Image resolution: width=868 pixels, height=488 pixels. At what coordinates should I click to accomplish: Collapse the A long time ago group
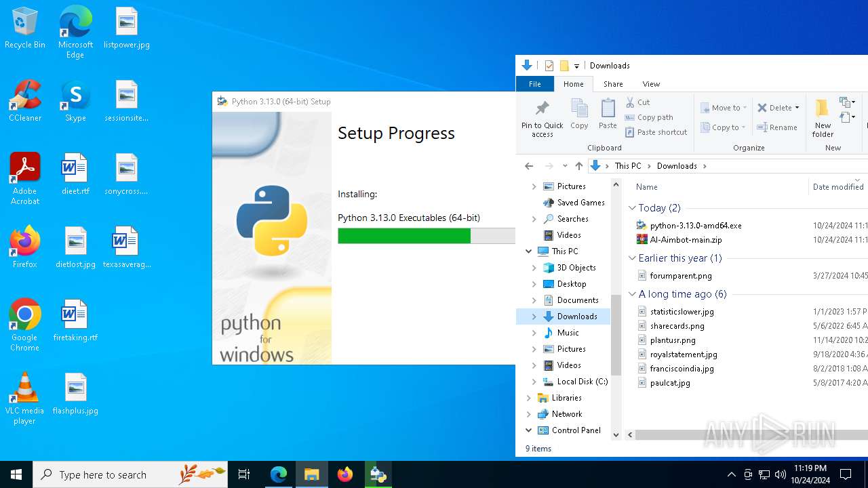(632, 294)
